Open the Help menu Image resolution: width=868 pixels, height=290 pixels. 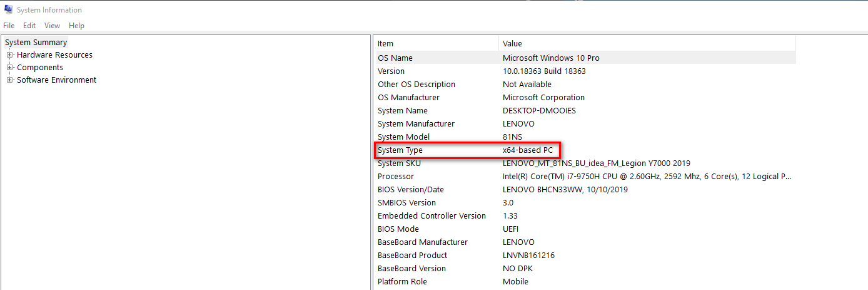coord(76,26)
